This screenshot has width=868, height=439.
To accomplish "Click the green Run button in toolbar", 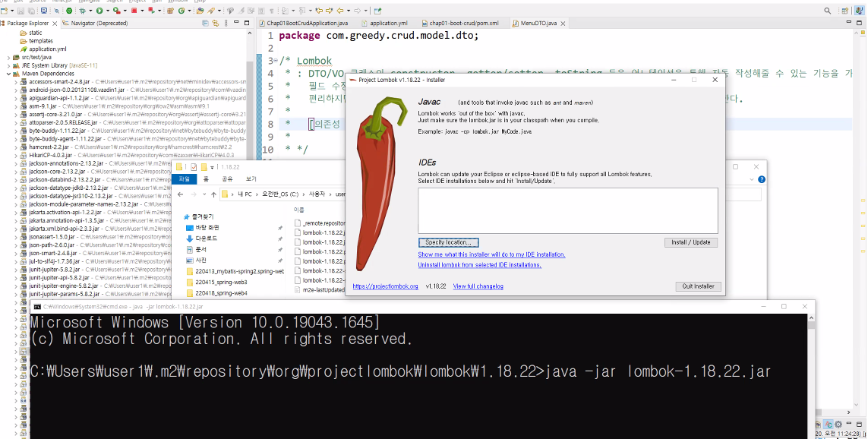I will coord(99,11).
